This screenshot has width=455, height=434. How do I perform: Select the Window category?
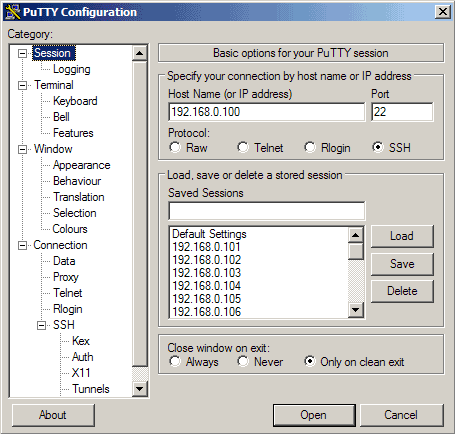point(53,149)
